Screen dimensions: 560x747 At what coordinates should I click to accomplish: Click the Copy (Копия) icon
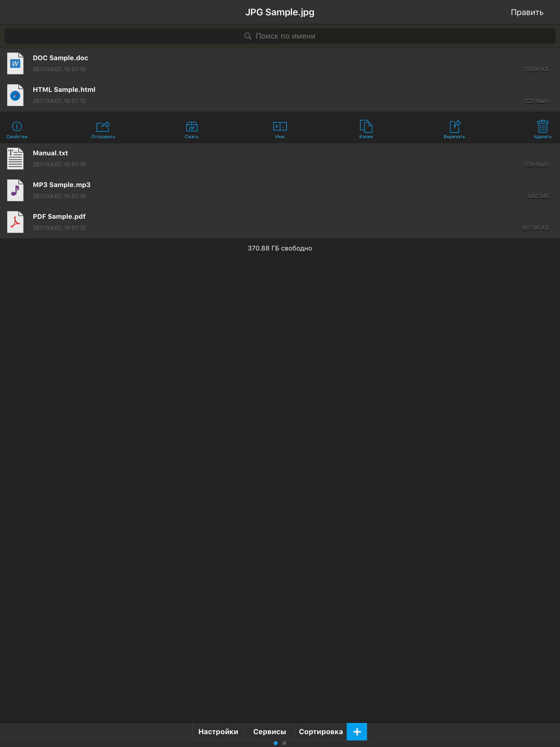pos(366,129)
